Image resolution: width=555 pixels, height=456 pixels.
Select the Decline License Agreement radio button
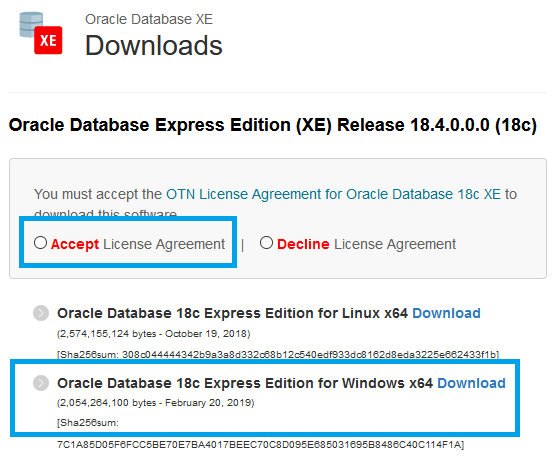click(266, 243)
